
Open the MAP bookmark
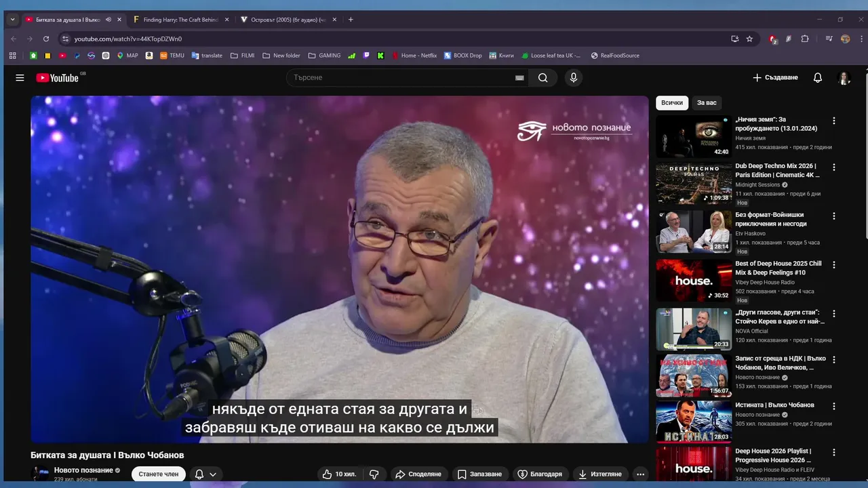127,56
